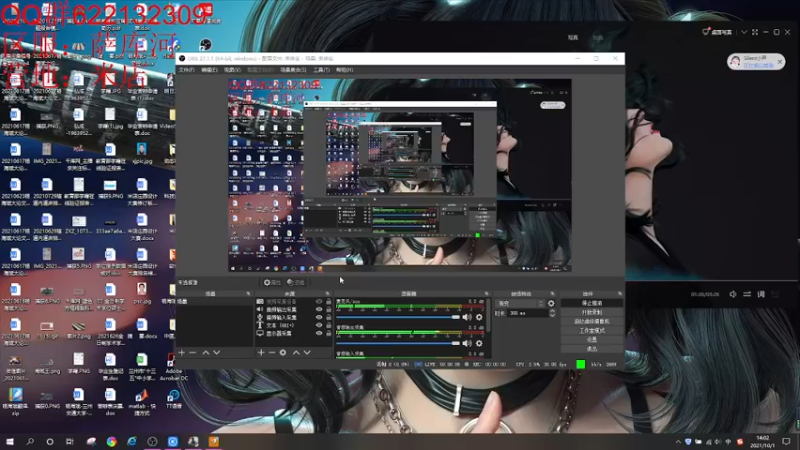The image size is (800, 450).
Task: Open Google Chrome from the taskbar
Action: [112, 441]
